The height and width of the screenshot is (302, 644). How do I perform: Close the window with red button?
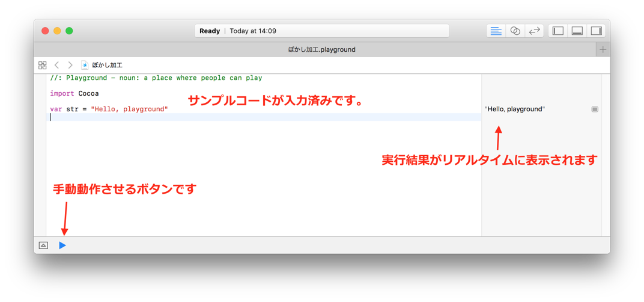coord(45,31)
